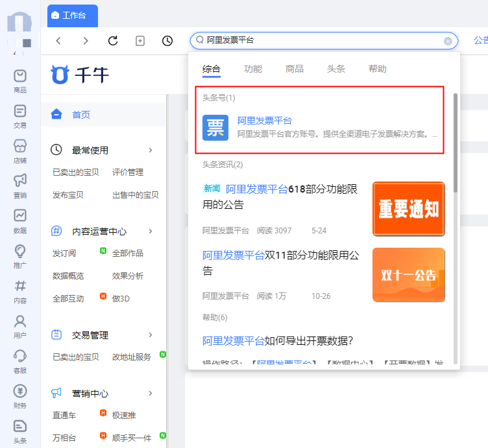Click the search magnifier icon
This screenshot has width=488, height=448.
click(200, 40)
